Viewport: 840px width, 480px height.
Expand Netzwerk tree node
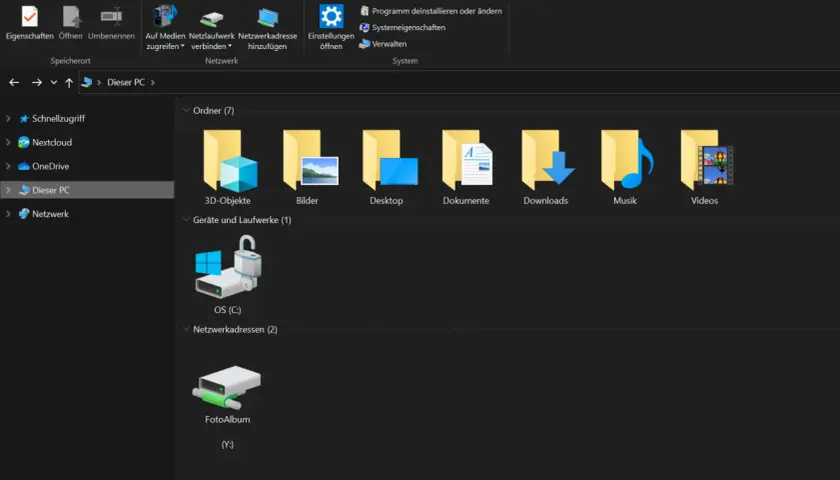tap(8, 214)
